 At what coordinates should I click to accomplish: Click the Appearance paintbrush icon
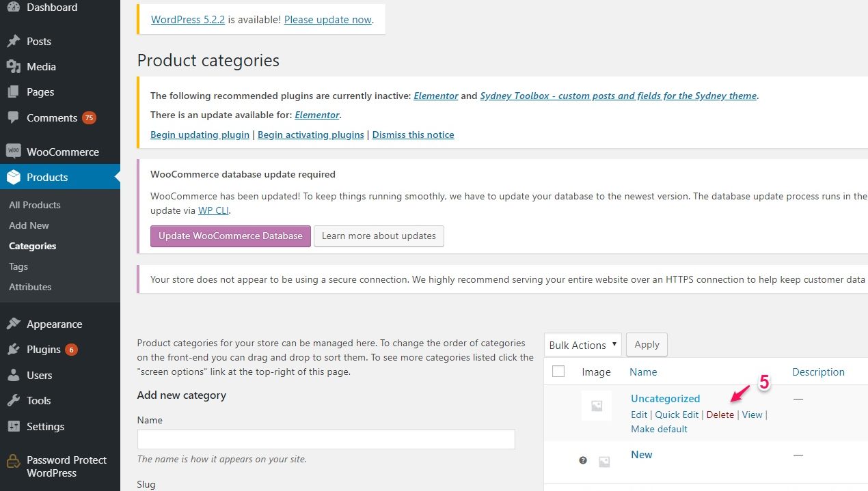(13, 324)
